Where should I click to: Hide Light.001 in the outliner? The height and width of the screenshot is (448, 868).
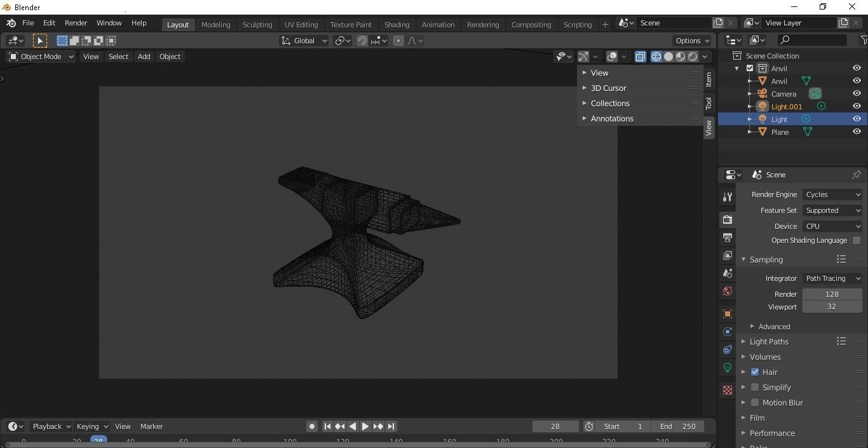(857, 106)
